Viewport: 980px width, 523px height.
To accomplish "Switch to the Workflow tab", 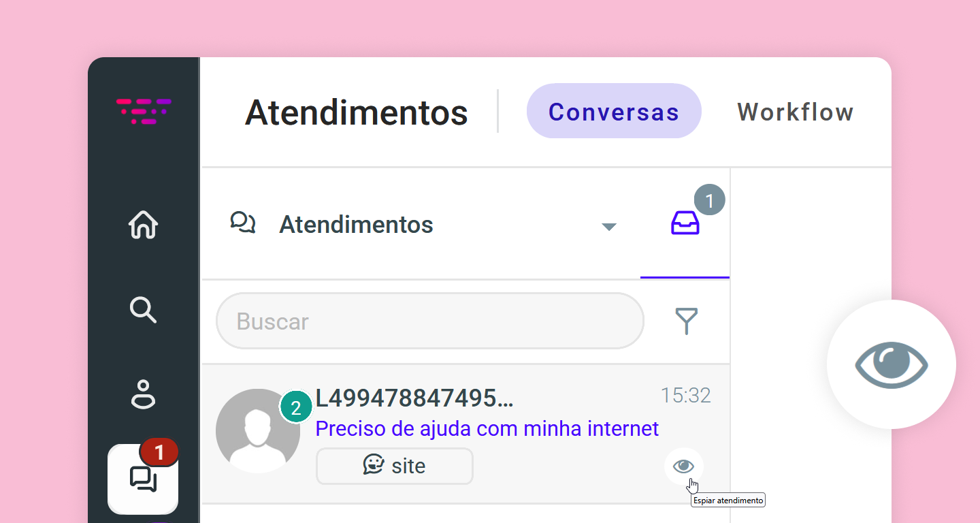I will pyautogui.click(x=796, y=112).
